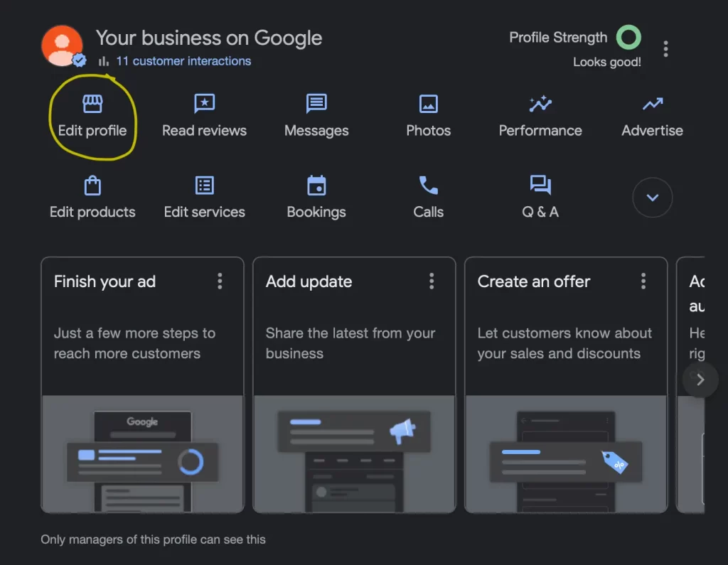Image resolution: width=728 pixels, height=565 pixels.
Task: Click the Profile Strength label
Action: point(558,37)
